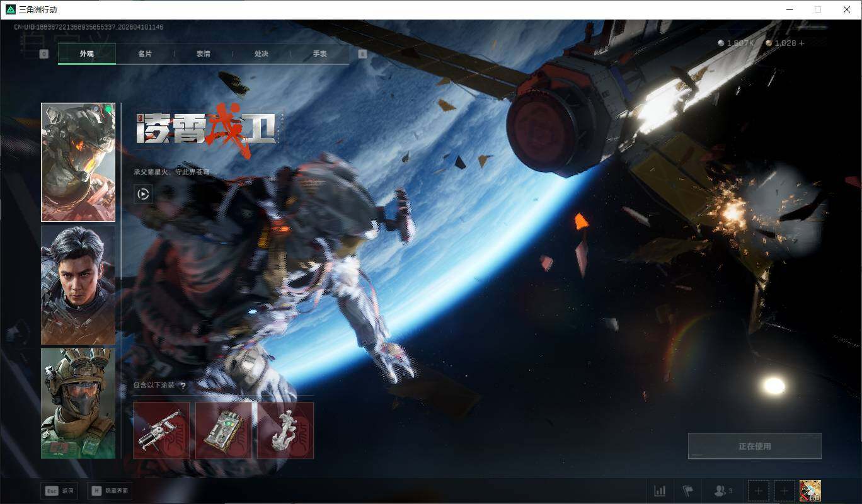Image resolution: width=862 pixels, height=504 pixels.
Task: Click the Q previous-tab key hint
Action: pos(43,54)
